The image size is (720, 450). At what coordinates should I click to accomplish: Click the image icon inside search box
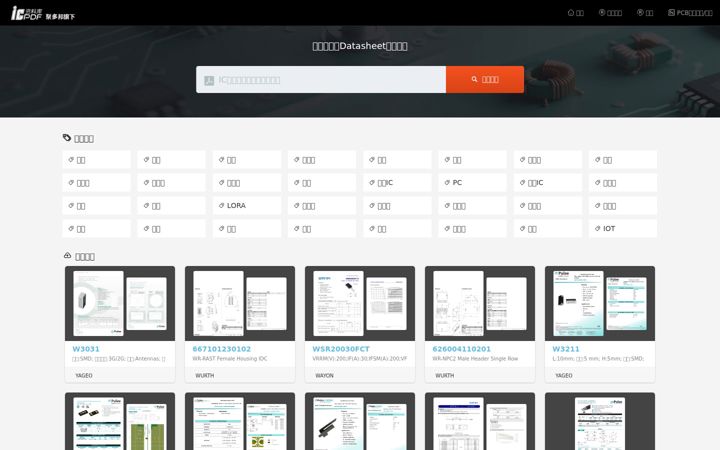coord(209,80)
